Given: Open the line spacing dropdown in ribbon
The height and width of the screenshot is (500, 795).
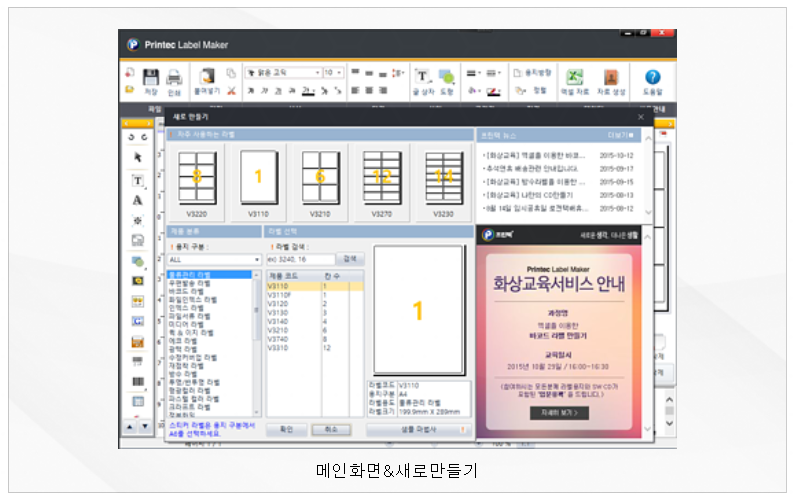Looking at the screenshot, I should click(x=398, y=73).
